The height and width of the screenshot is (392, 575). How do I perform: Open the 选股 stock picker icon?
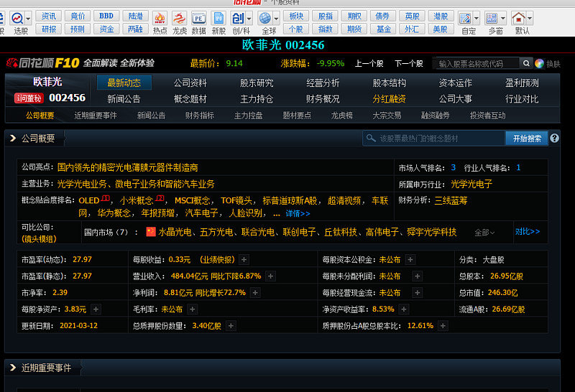[17, 18]
